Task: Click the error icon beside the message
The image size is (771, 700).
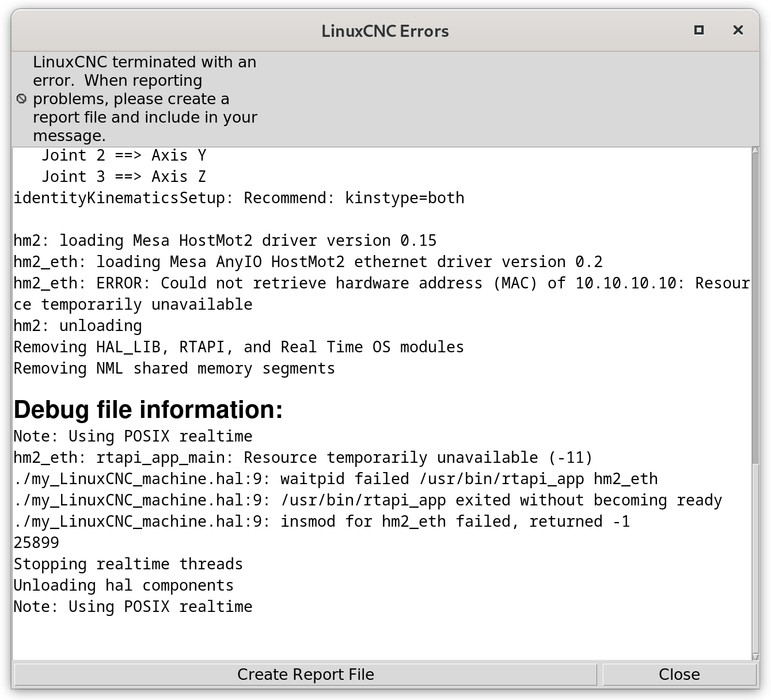Action: tap(21, 99)
